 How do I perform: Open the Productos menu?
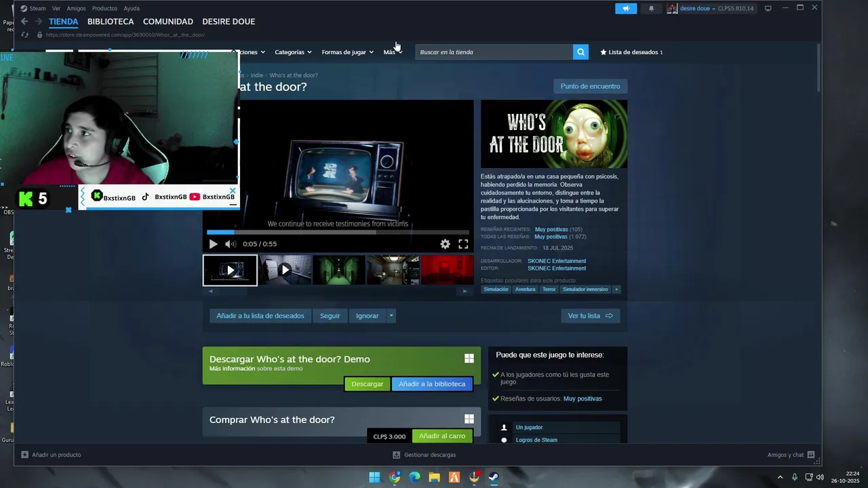pos(104,8)
